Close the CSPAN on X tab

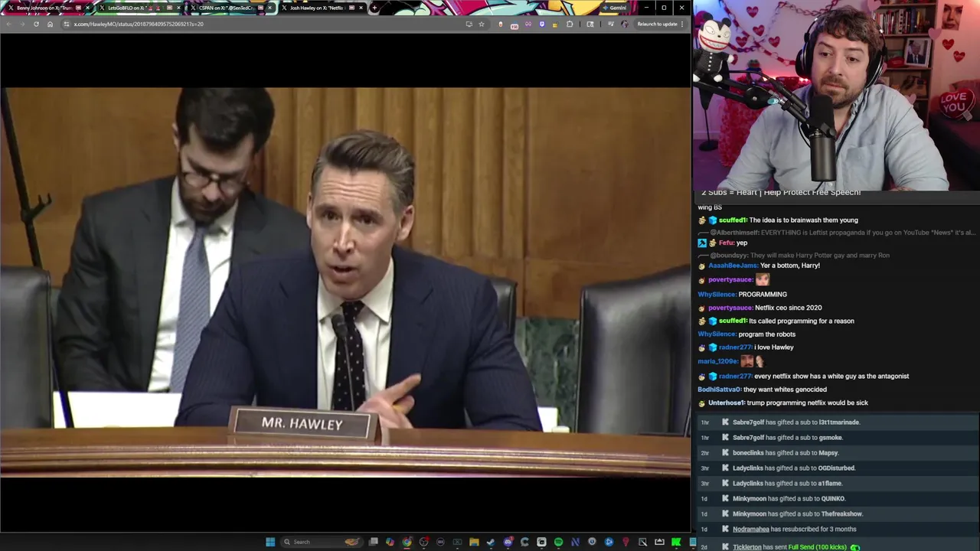tap(269, 8)
